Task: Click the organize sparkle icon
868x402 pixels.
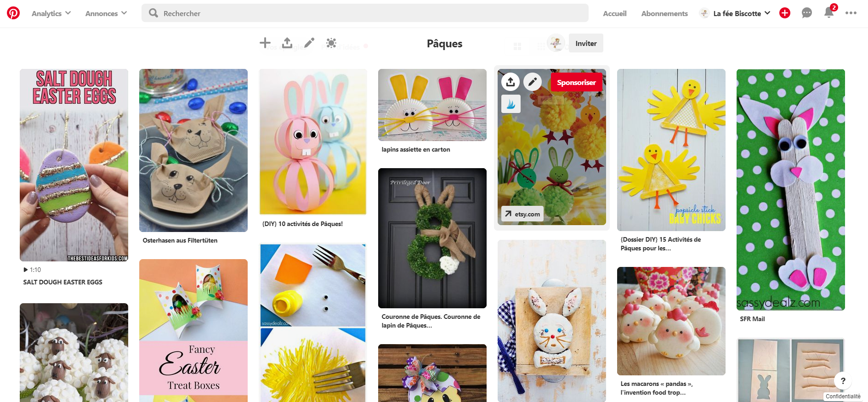Action: coord(331,43)
